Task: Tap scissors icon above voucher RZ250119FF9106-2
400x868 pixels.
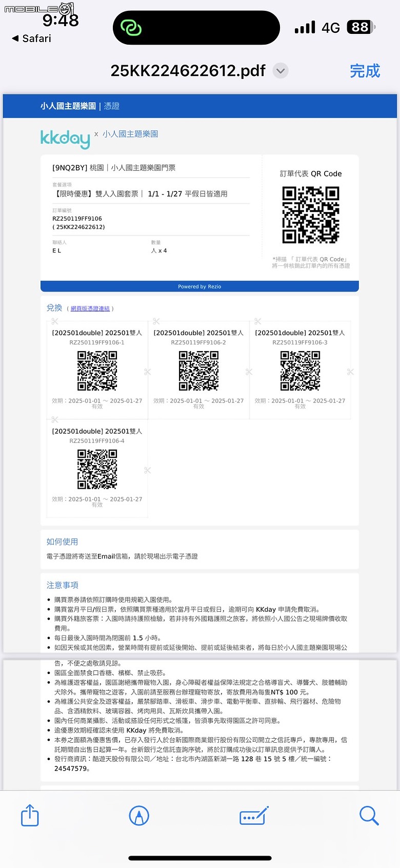Action: 156,321
